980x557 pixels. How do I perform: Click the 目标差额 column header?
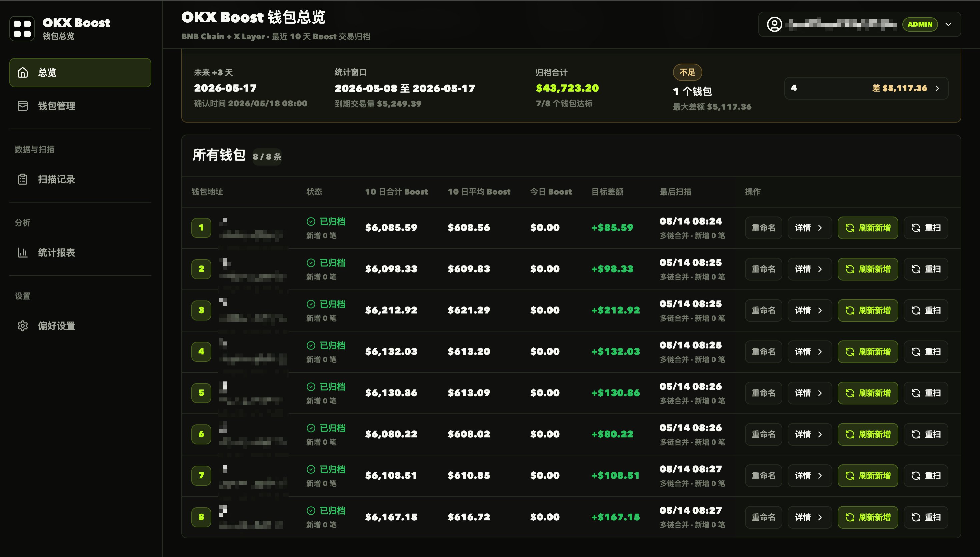607,192
